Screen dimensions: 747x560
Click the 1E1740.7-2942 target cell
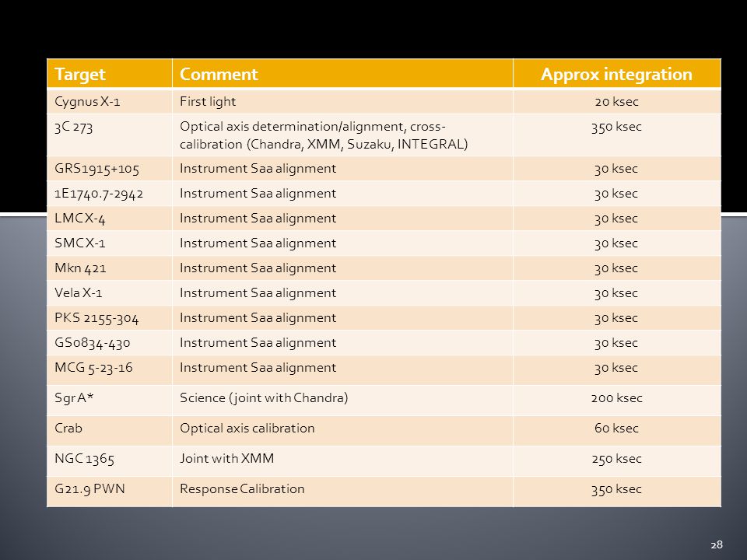tap(110, 194)
